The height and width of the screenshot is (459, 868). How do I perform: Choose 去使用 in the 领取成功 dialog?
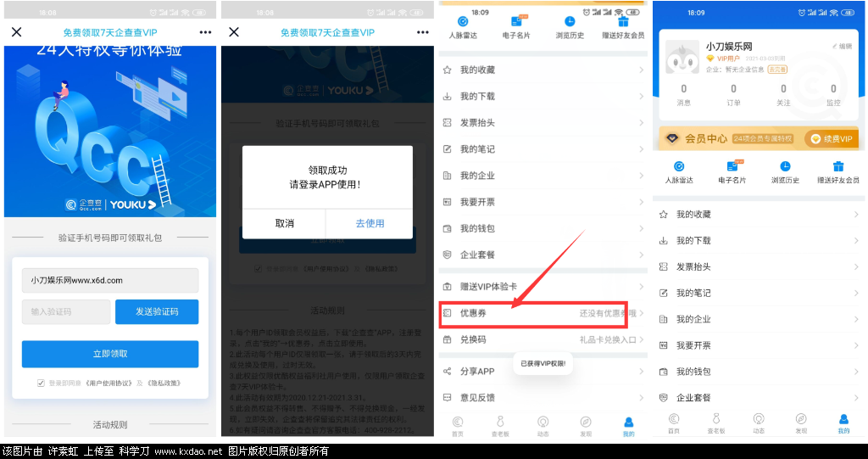click(370, 223)
